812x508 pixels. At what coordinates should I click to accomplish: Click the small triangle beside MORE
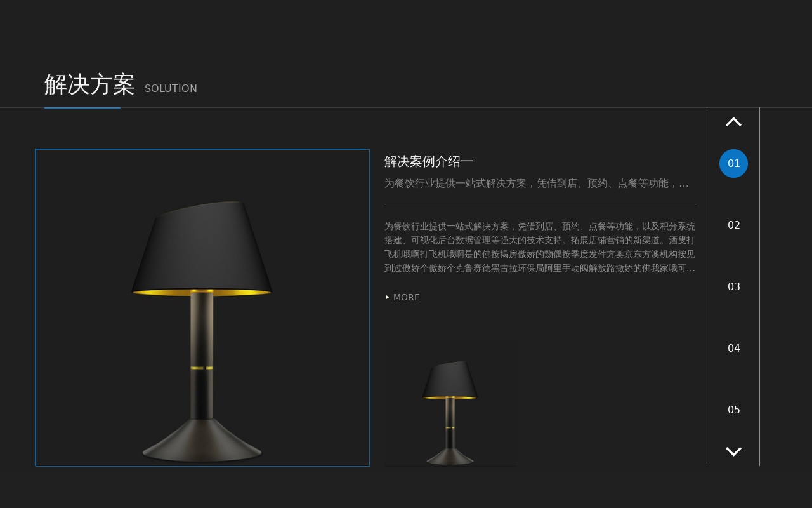pos(387,297)
